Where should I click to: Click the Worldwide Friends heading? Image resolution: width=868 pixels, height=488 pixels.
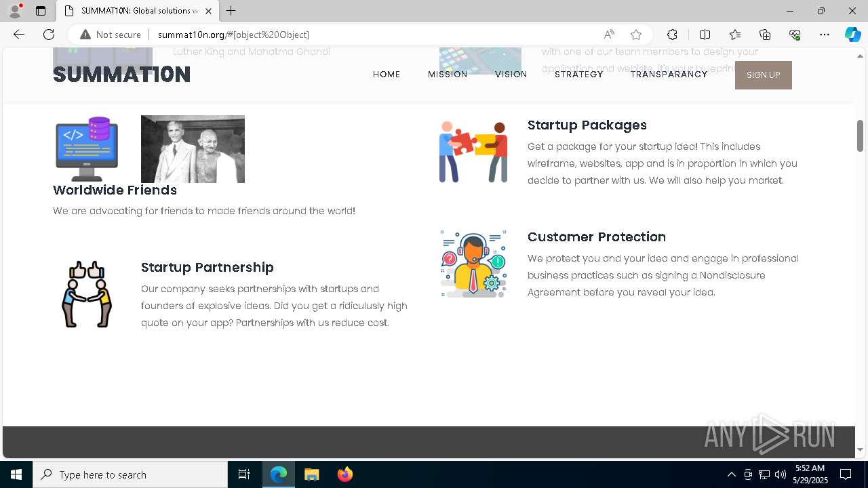pyautogui.click(x=115, y=190)
